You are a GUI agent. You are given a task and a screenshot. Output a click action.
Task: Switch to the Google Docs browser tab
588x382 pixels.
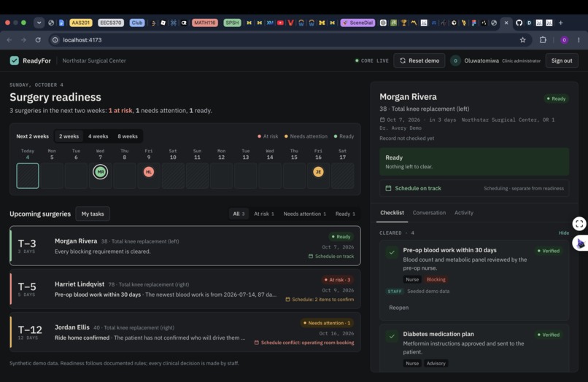(61, 23)
